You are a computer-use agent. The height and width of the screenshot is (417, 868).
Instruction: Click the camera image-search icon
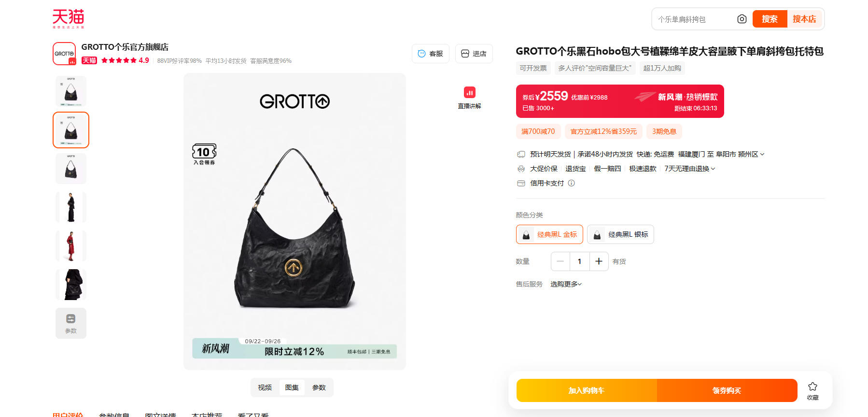tap(742, 19)
